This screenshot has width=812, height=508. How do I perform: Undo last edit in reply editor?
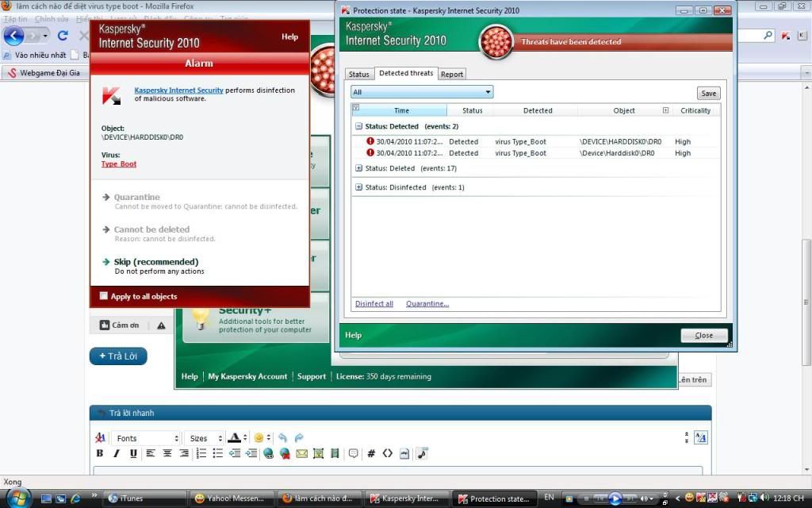tap(282, 438)
